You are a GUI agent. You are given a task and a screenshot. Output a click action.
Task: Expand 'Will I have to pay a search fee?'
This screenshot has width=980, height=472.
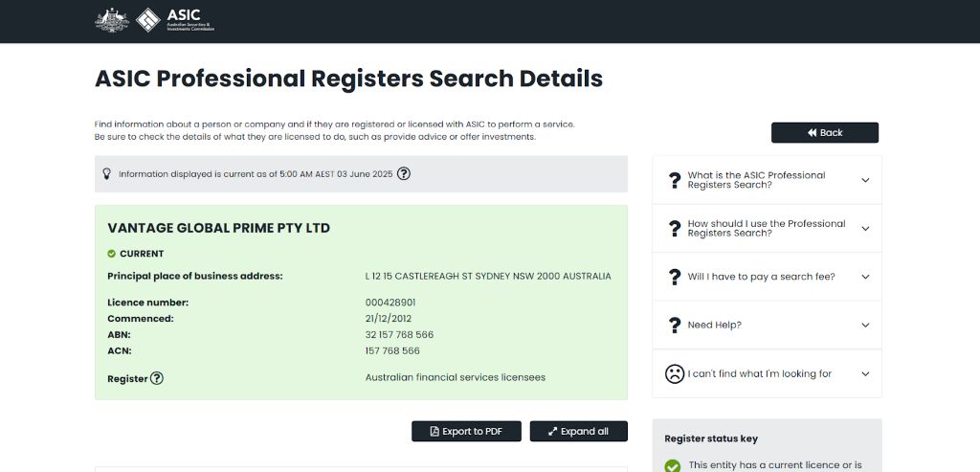point(767,277)
